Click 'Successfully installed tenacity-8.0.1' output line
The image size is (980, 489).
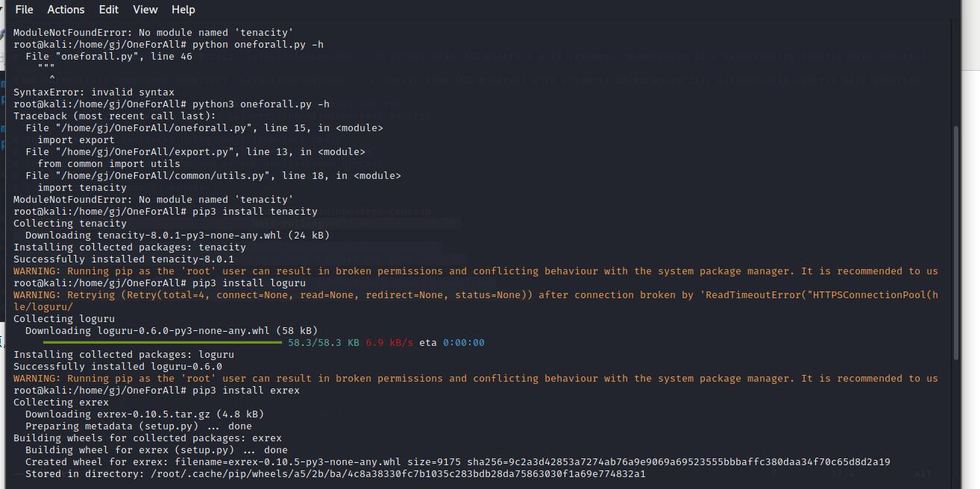coord(124,259)
